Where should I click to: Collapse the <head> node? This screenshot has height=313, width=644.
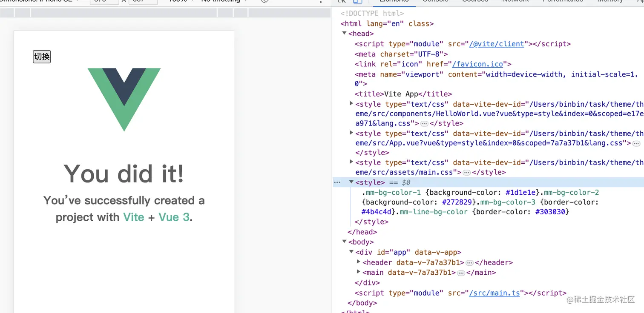pos(344,33)
